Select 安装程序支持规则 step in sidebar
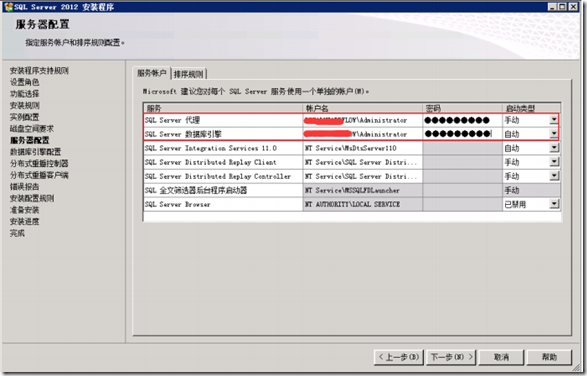This screenshot has width=587, height=376. (x=39, y=70)
